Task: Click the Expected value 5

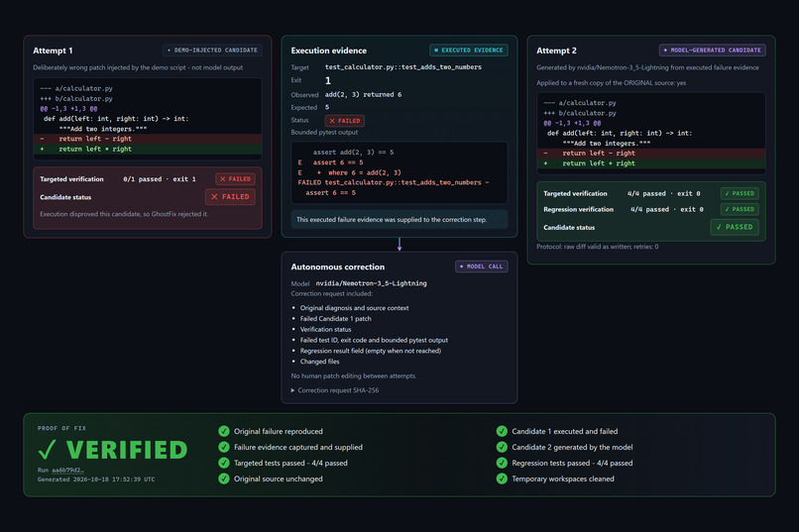Action: point(327,107)
